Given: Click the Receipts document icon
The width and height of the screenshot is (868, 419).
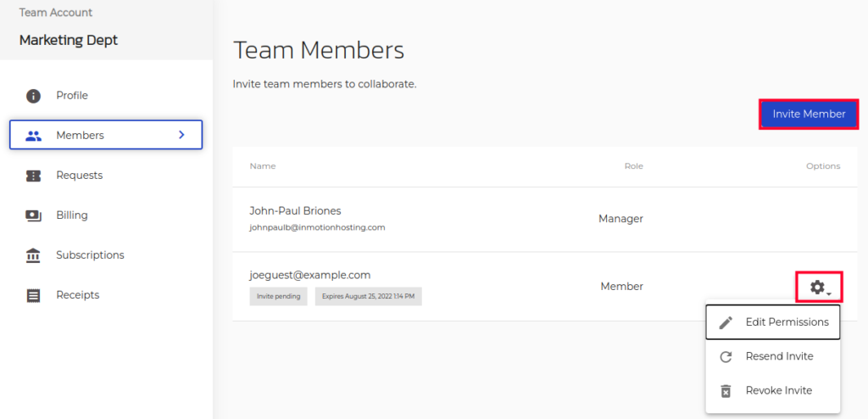Looking at the screenshot, I should (x=34, y=295).
